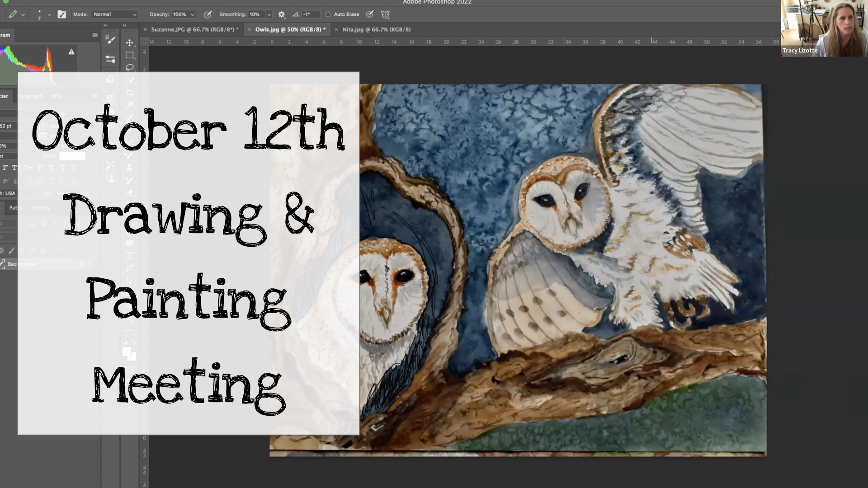This screenshot has width=868, height=488.
Task: Toggle the Brush Settings panel button in options bar
Action: [62, 14]
